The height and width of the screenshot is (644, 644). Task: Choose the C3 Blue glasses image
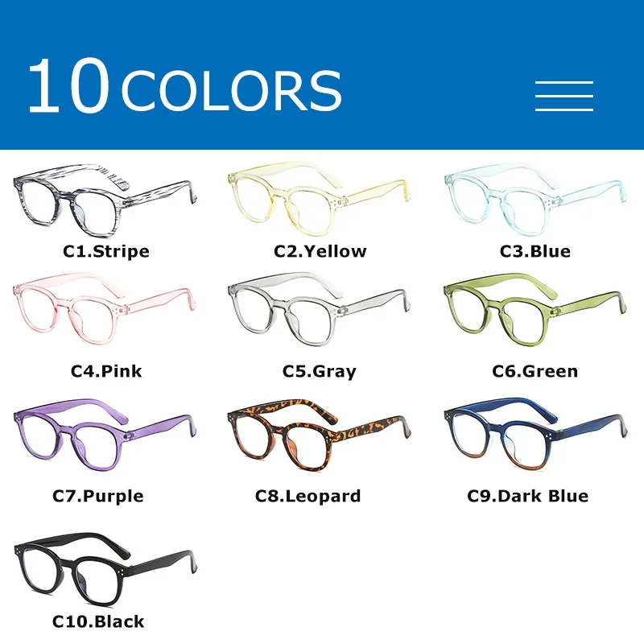pos(535,200)
